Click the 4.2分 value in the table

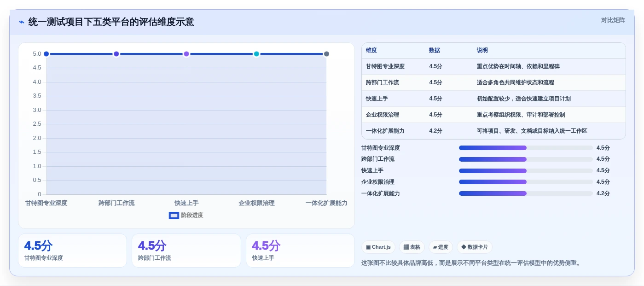point(435,131)
